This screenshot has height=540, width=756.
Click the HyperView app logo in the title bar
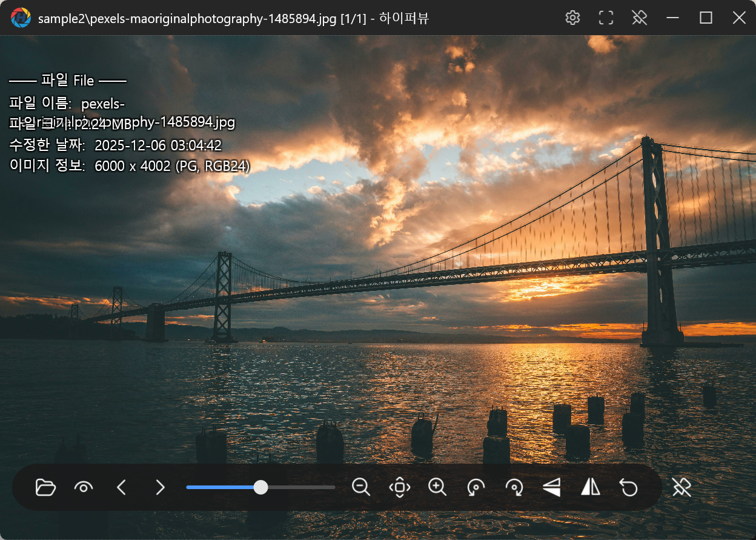coord(21,18)
